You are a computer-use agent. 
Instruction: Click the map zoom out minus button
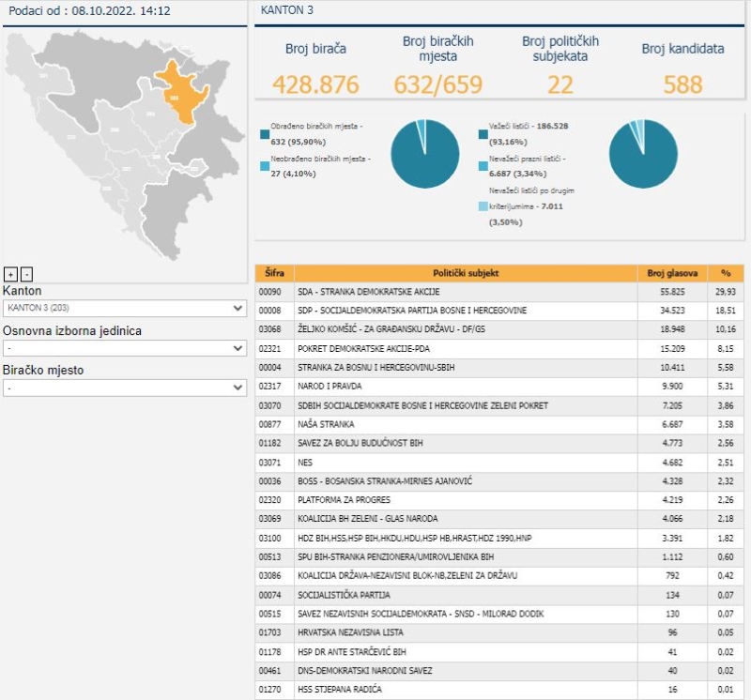[26, 274]
